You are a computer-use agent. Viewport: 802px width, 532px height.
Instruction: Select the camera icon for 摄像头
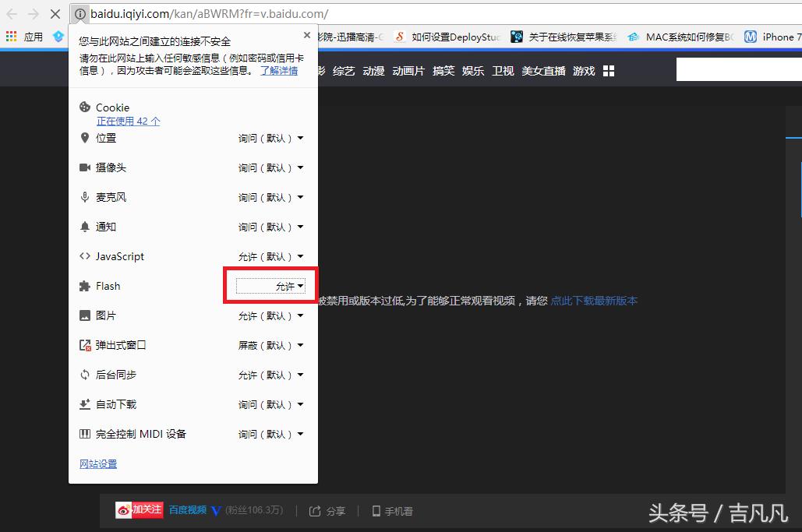tap(85, 167)
